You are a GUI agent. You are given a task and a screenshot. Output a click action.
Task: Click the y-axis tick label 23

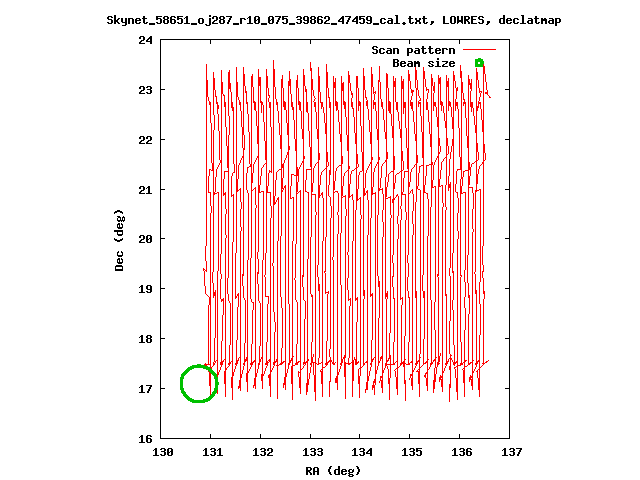(145, 90)
